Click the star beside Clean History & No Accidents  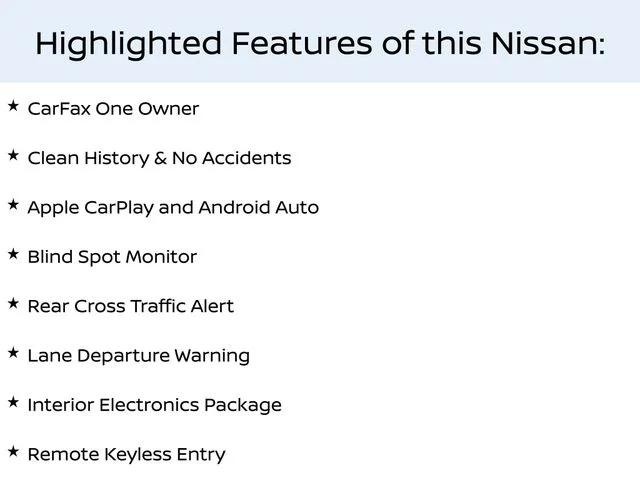(13, 156)
